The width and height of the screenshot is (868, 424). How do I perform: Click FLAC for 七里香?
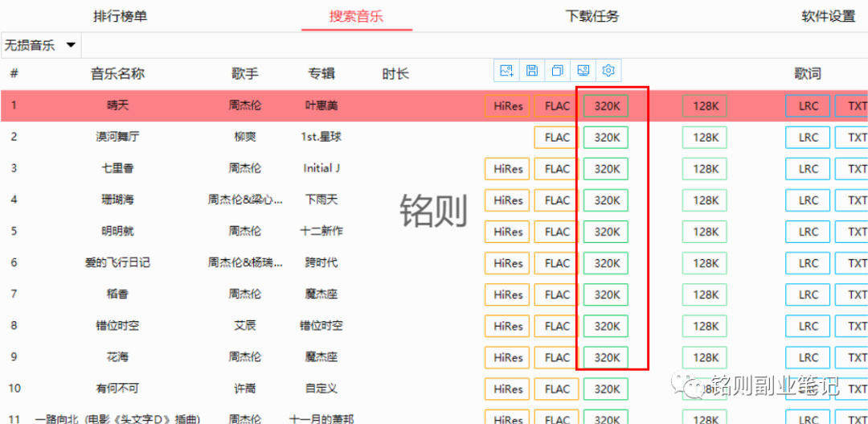[556, 169]
